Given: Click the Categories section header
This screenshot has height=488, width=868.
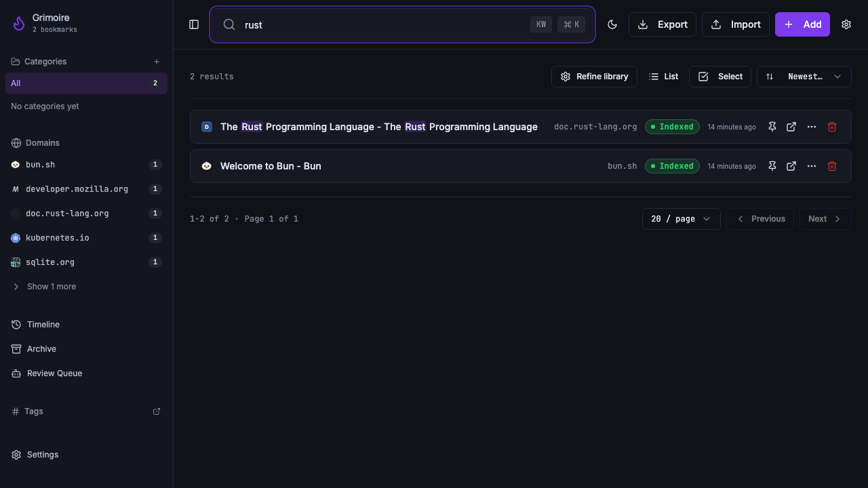Looking at the screenshot, I should (45, 62).
